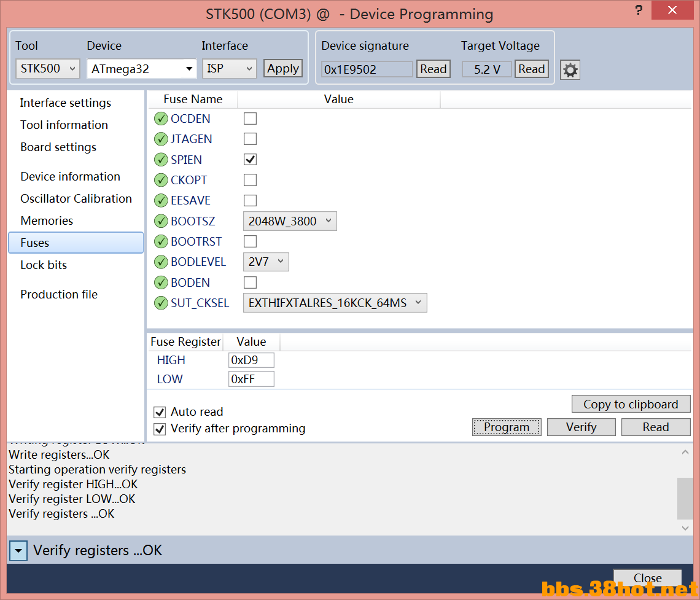Copy fuse values to clipboard
The width and height of the screenshot is (700, 600).
(x=631, y=405)
